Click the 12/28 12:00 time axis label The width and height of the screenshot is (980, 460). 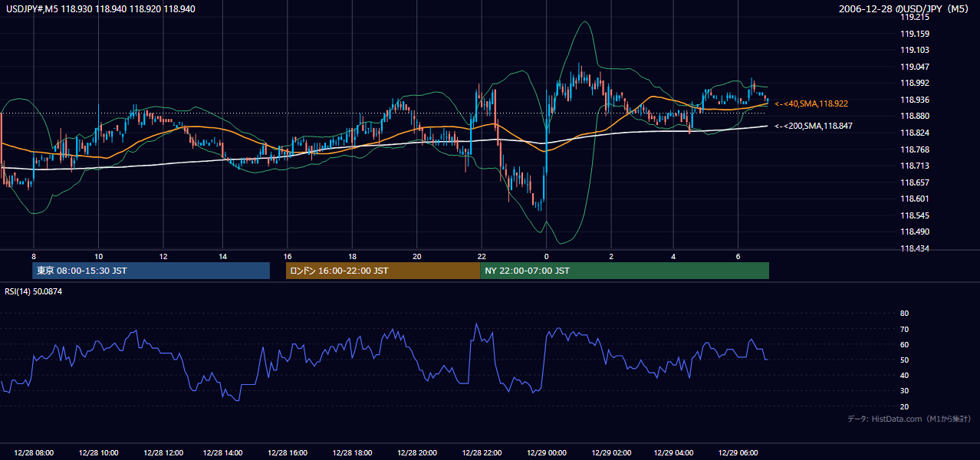[x=163, y=453]
